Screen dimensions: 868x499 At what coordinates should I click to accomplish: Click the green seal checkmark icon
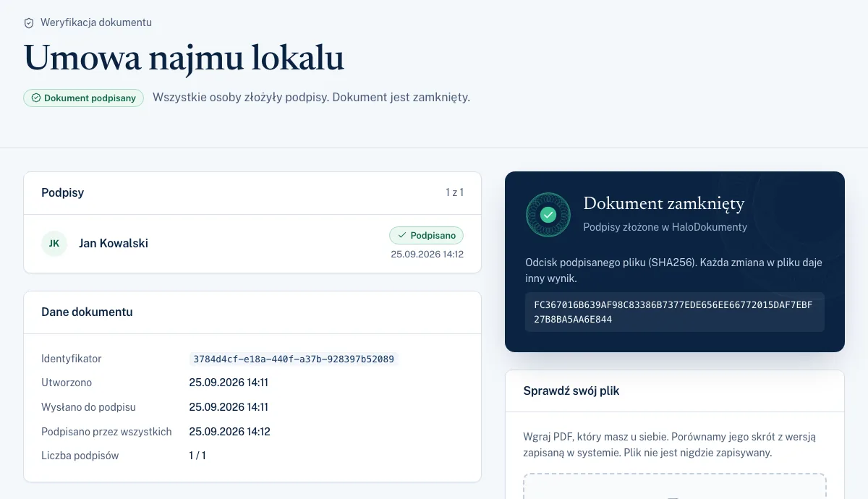548,215
